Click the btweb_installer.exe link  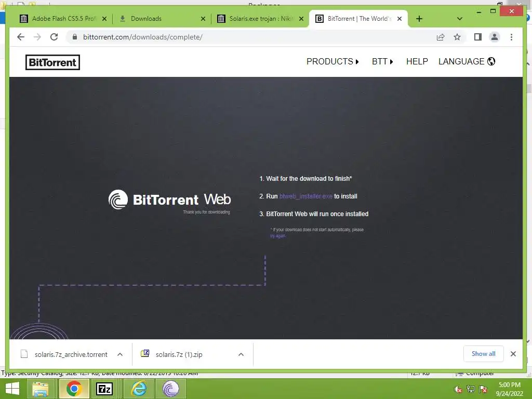click(x=305, y=196)
